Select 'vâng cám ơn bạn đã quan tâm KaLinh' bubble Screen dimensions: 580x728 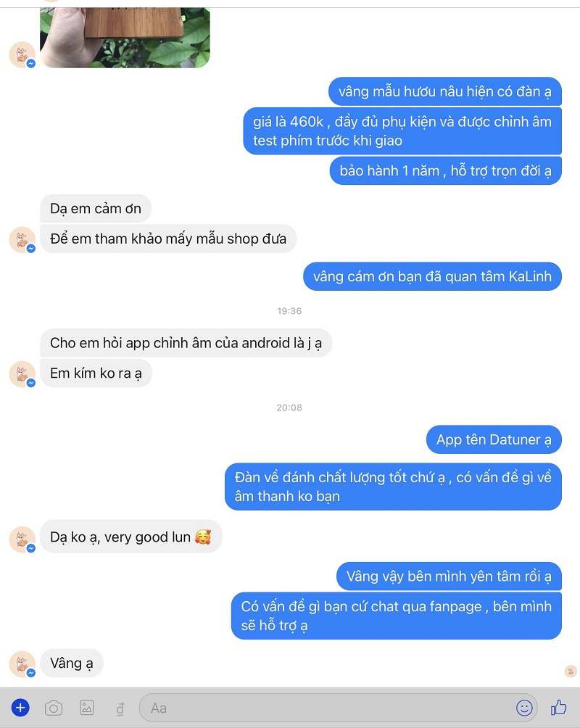[432, 277]
